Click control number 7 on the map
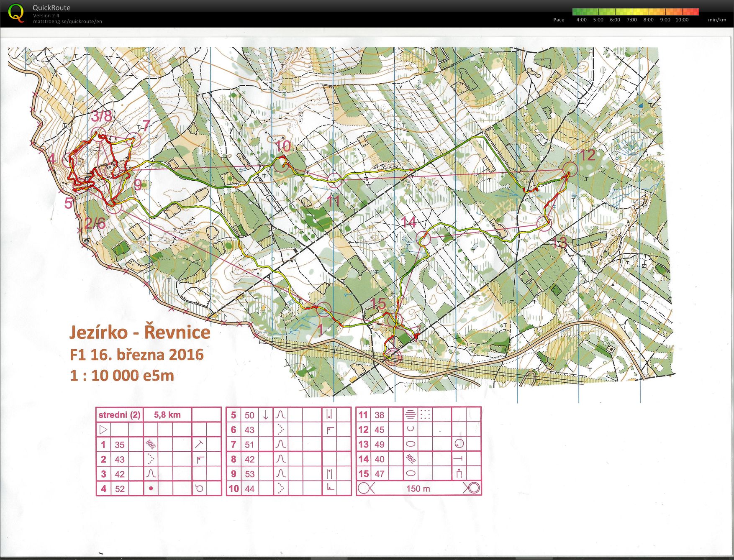Image resolution: width=734 pixels, height=560 pixels. click(x=146, y=125)
